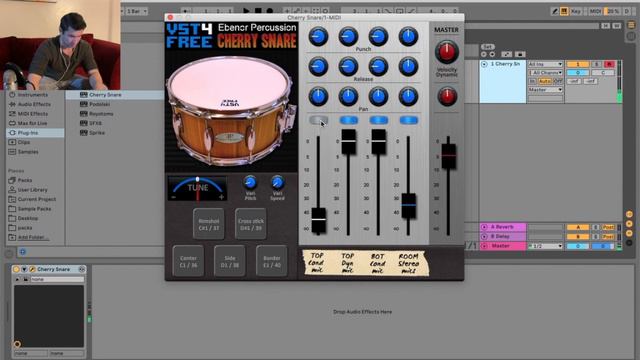Open Cherry Snare track's Master output dropdown

click(545, 89)
